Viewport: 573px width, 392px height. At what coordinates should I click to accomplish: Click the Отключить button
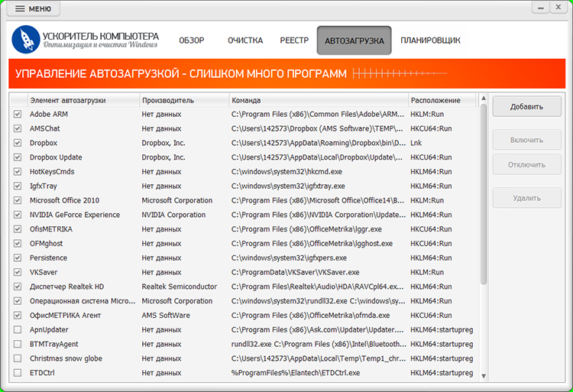tap(526, 164)
